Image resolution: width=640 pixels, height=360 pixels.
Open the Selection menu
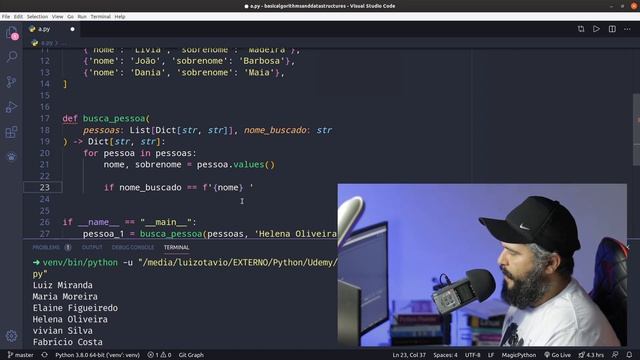click(x=37, y=17)
